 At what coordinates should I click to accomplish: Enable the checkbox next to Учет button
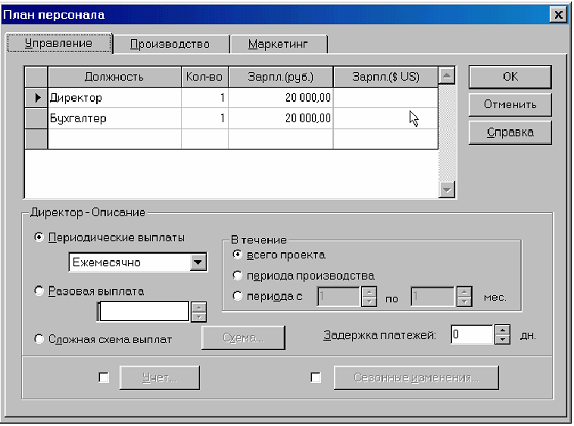point(104,377)
